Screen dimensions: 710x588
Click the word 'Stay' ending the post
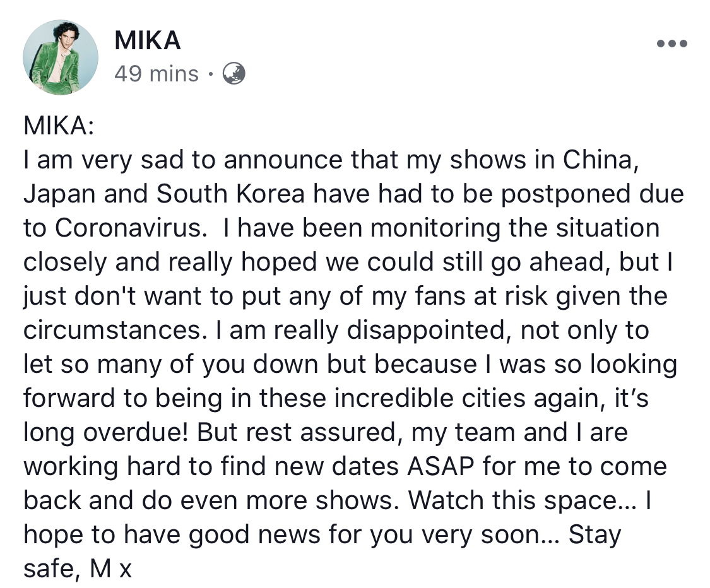[x=595, y=536]
